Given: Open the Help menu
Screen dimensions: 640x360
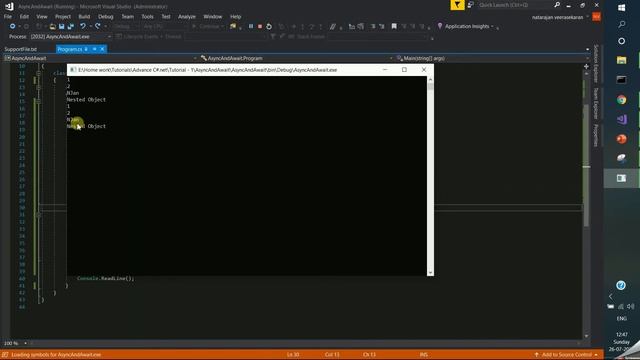Looking at the screenshot, I should point(236,17).
